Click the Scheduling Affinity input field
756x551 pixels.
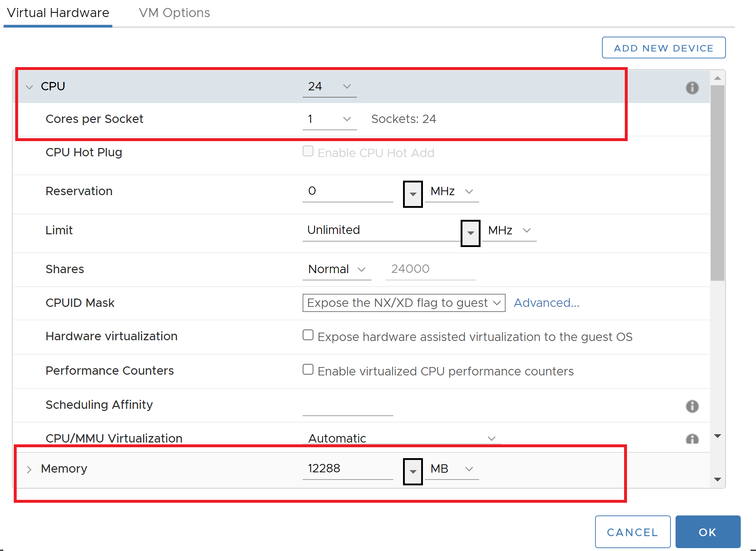347,408
